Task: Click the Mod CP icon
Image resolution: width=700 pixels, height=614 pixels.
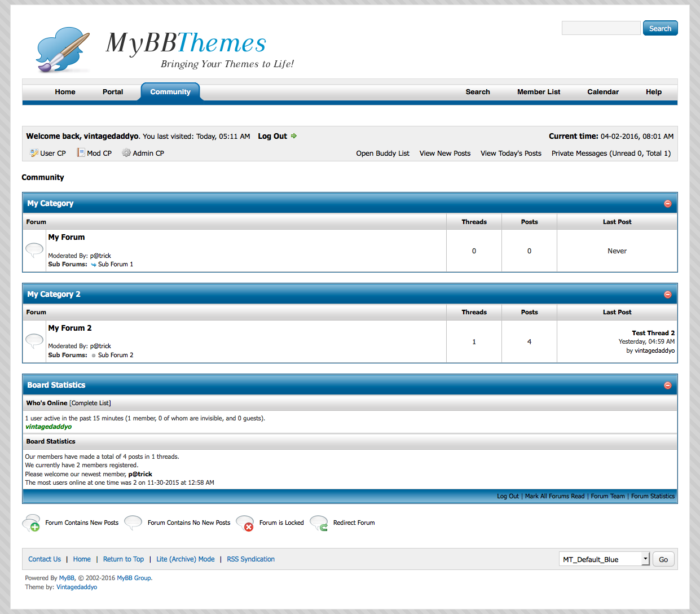Action: 81,153
